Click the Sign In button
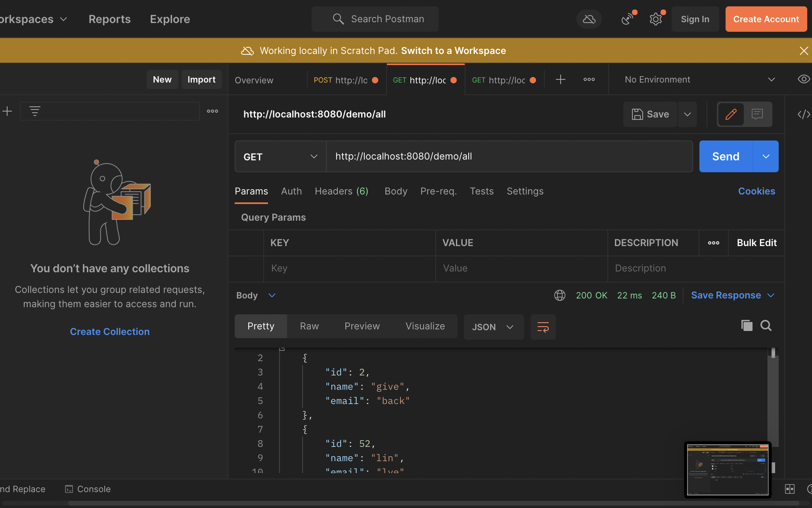 pos(695,19)
